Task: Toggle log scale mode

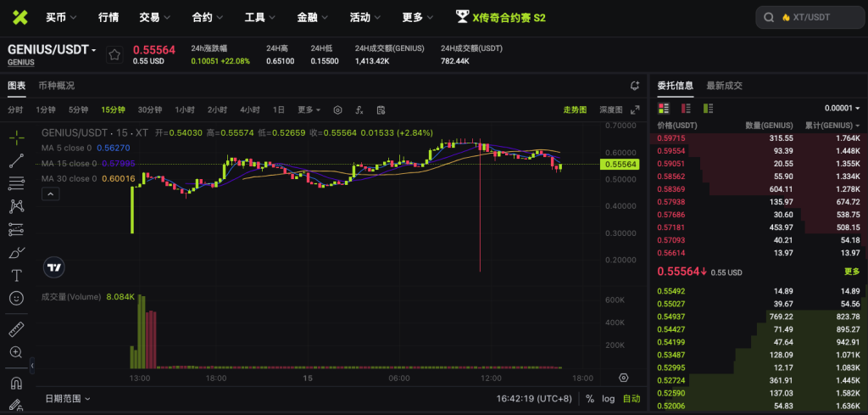Action: pos(609,398)
